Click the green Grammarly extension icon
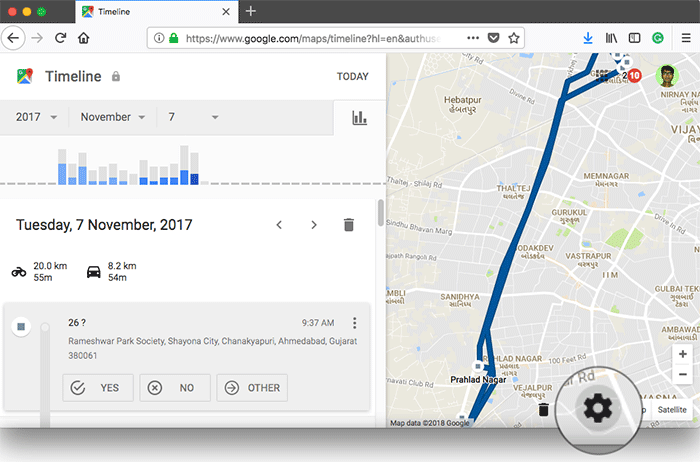Viewport: 700px width, 462px height. (658, 38)
